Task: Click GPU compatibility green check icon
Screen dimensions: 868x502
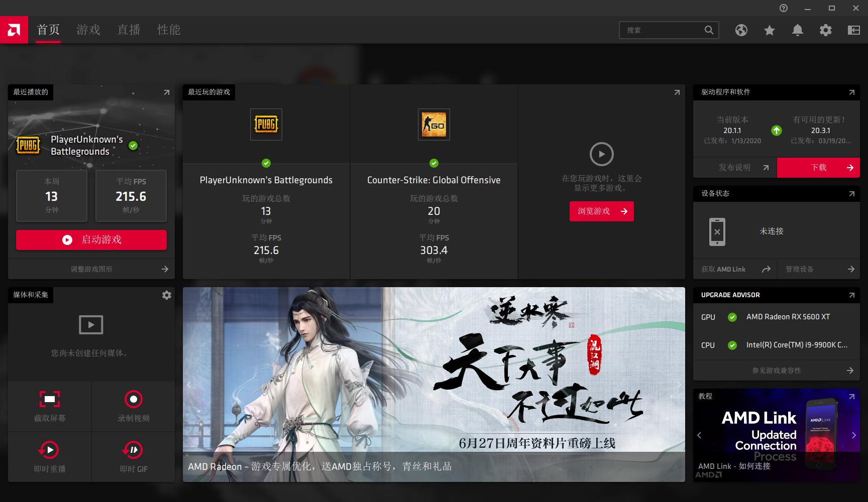Action: [732, 317]
